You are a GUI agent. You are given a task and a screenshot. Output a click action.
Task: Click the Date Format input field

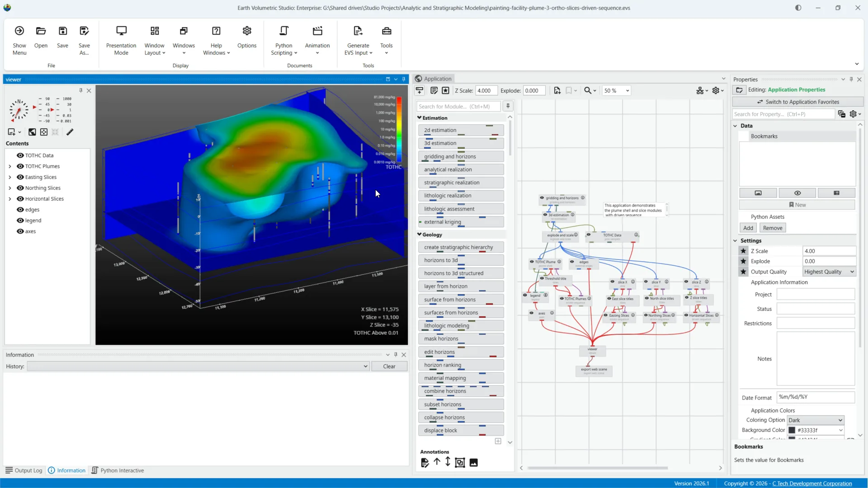click(x=816, y=397)
